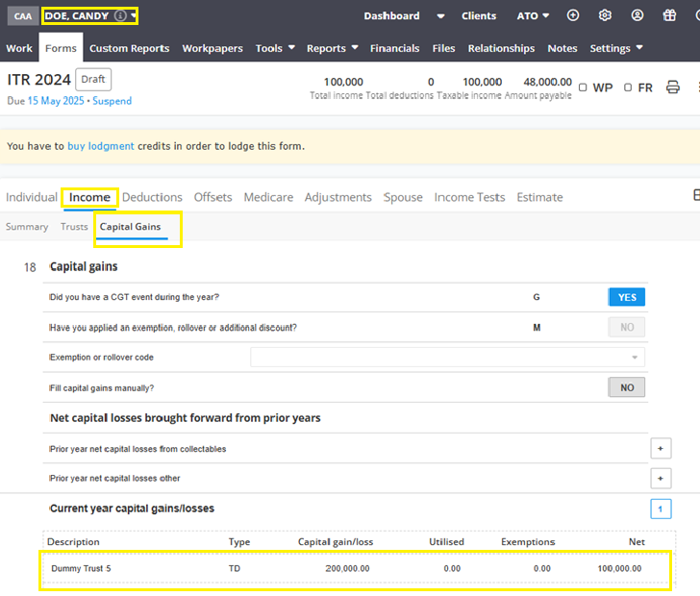Click the Suspend link
This screenshot has height=596, width=700.
pyautogui.click(x=112, y=101)
